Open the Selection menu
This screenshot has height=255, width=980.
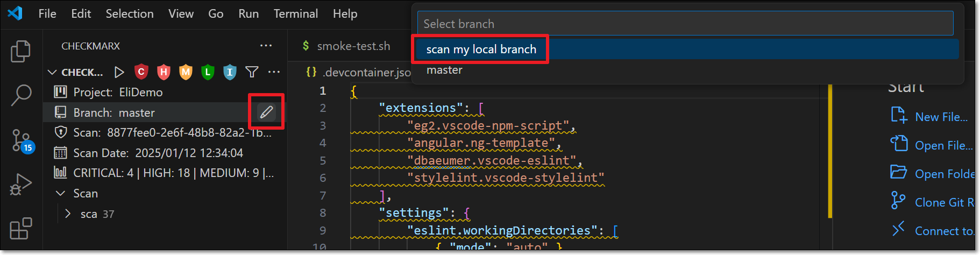click(130, 13)
